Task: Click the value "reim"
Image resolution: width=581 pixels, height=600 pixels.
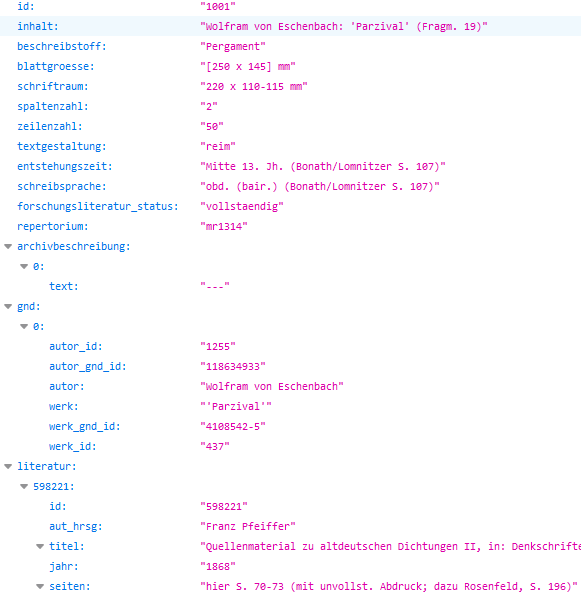Action: pyautogui.click(x=218, y=146)
